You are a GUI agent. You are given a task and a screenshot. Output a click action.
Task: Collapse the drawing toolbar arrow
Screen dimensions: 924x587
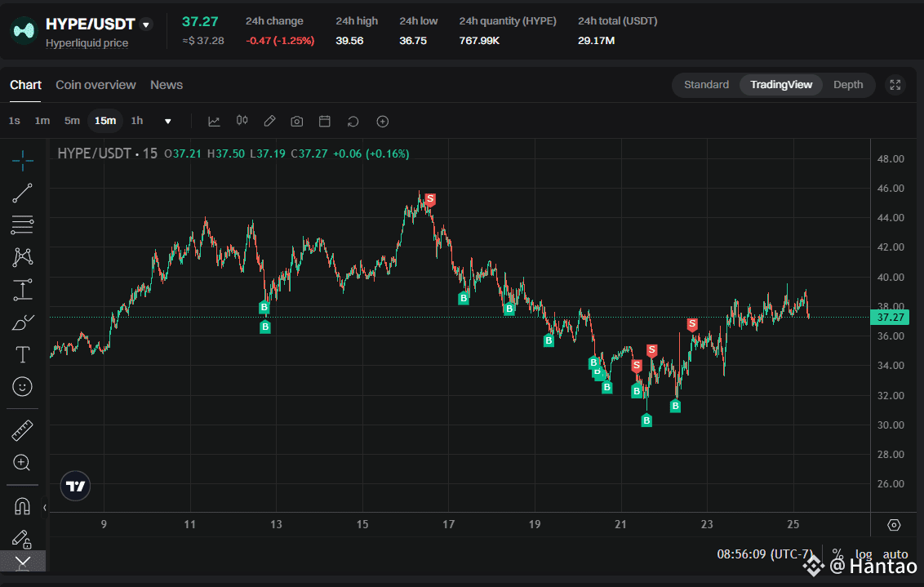tap(45, 508)
